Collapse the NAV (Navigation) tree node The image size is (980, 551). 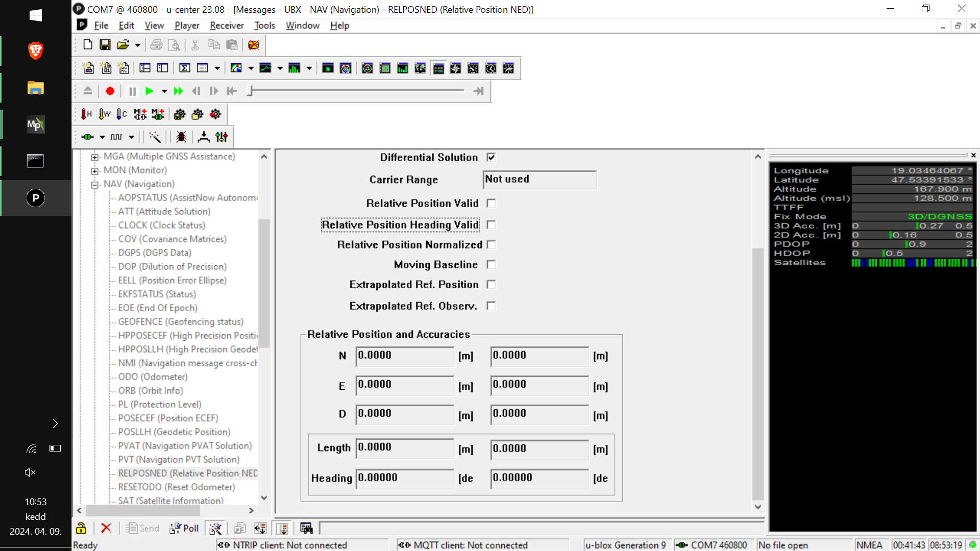tap(95, 184)
